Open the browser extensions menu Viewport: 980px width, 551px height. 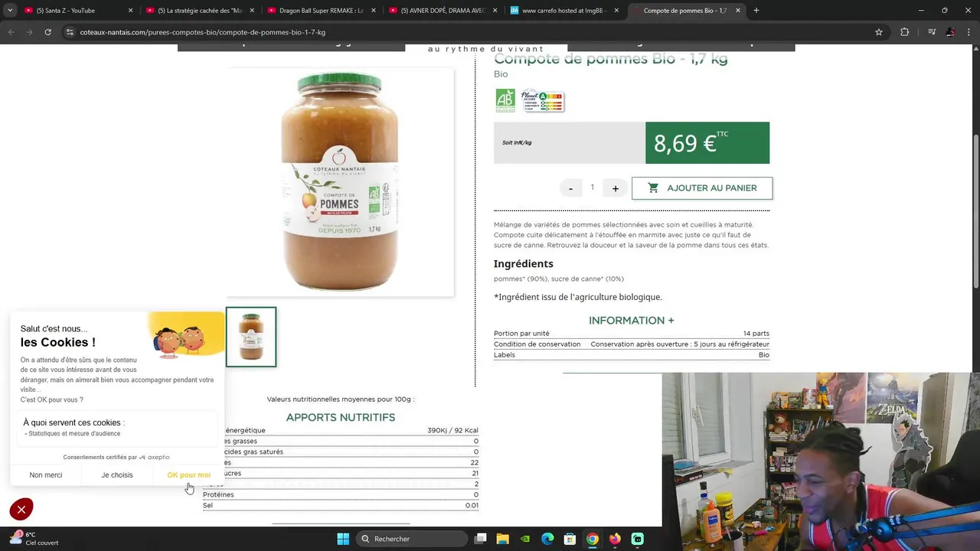[905, 32]
